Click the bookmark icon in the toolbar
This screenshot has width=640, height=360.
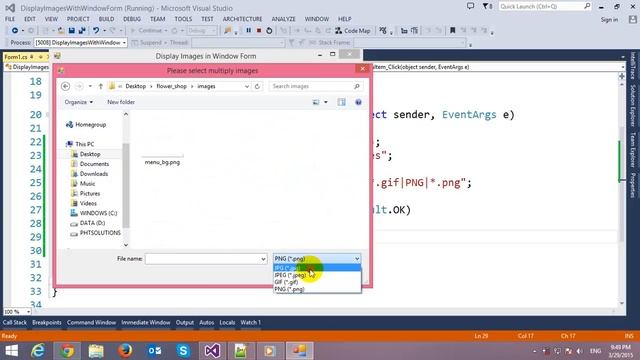click(452, 31)
